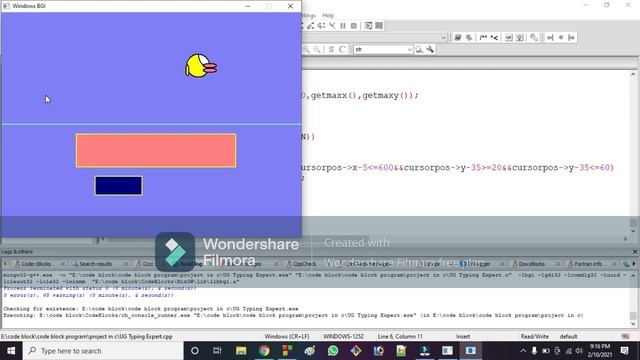Click the 'Type here to search' taskbar box
Image resolution: width=640 pixels, height=360 pixels.
103,351
